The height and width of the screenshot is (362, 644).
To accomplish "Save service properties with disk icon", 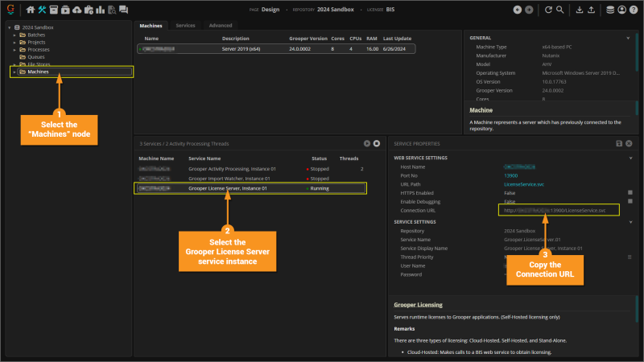I will pos(618,143).
